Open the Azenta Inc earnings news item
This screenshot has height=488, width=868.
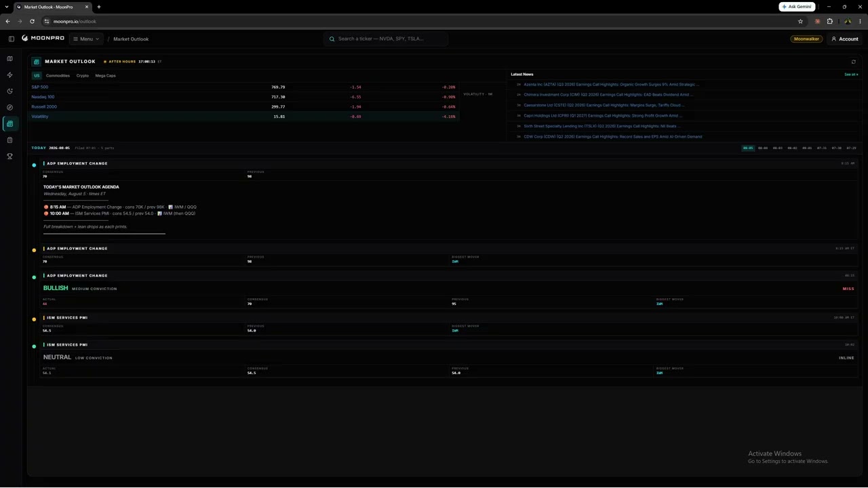(x=611, y=85)
